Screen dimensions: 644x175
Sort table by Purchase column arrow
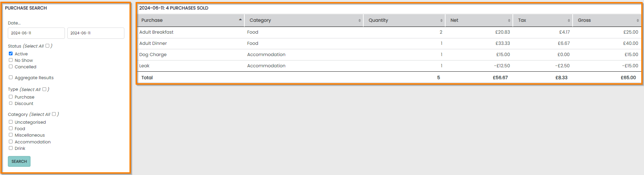tap(240, 20)
